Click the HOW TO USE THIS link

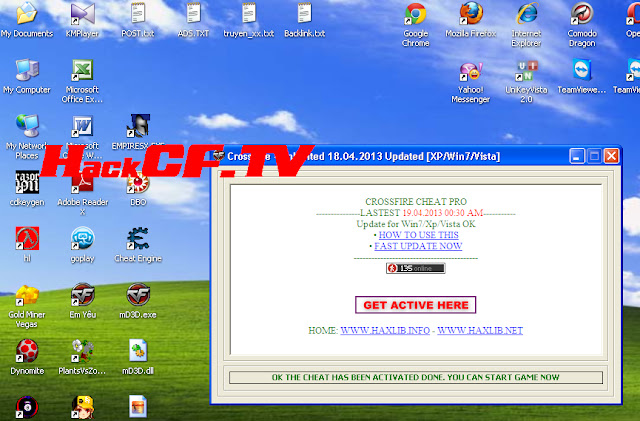(418, 235)
